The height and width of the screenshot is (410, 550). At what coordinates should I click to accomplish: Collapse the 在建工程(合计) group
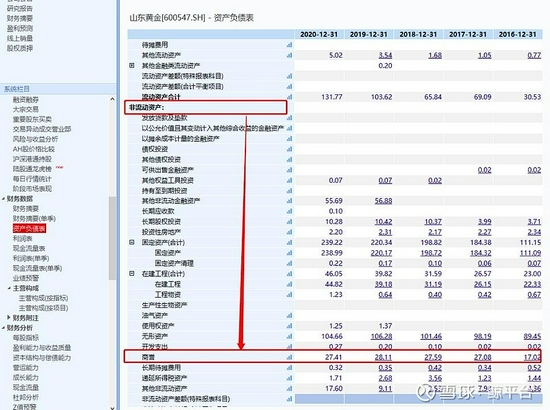click(132, 274)
